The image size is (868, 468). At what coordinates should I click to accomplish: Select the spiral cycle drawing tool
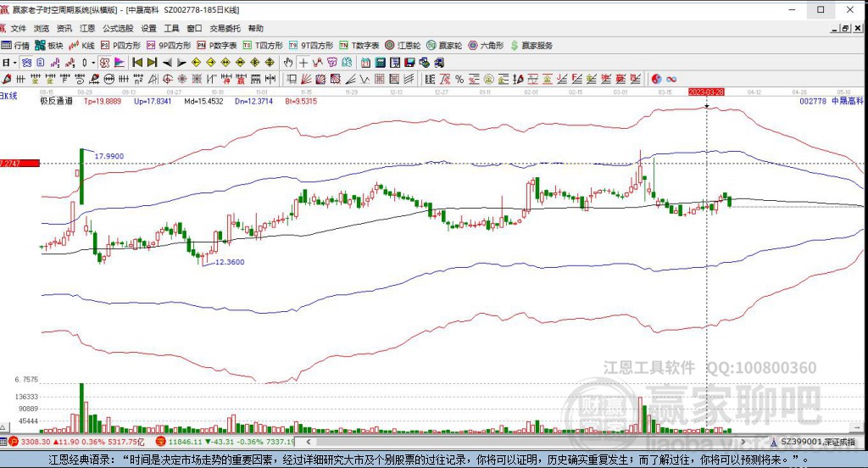[80, 79]
